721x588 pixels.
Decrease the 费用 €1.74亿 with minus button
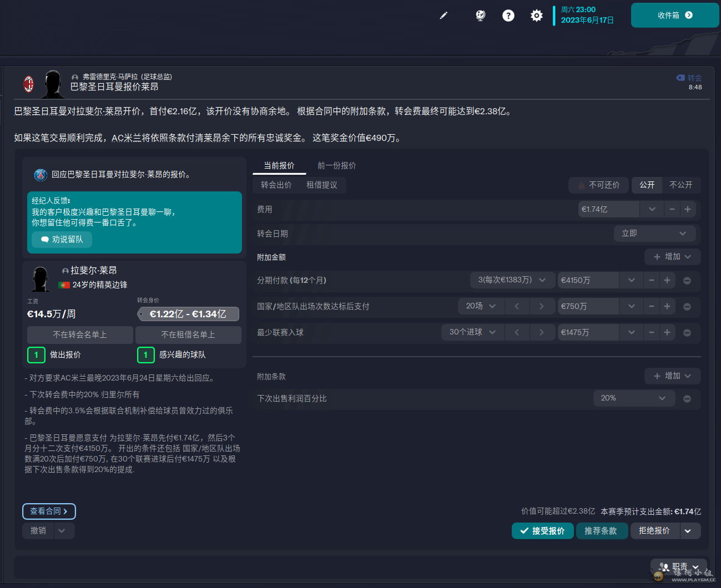672,209
